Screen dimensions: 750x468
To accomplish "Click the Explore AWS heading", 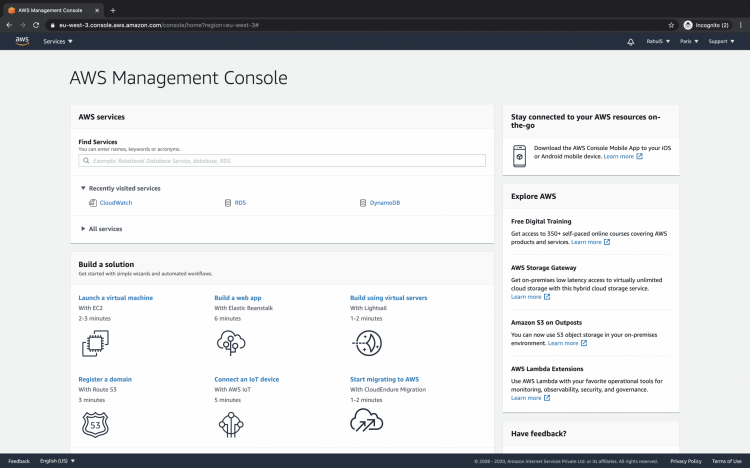I will [x=533, y=196].
